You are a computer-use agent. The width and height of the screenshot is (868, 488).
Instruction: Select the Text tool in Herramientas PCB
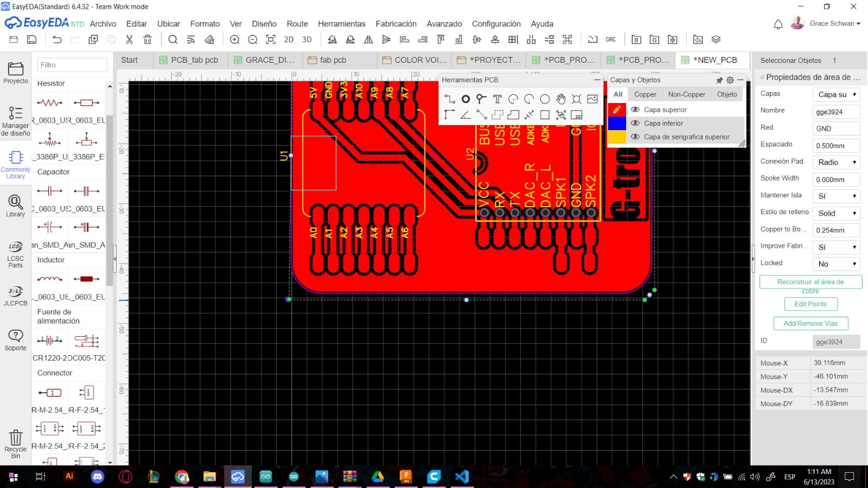[x=497, y=99]
